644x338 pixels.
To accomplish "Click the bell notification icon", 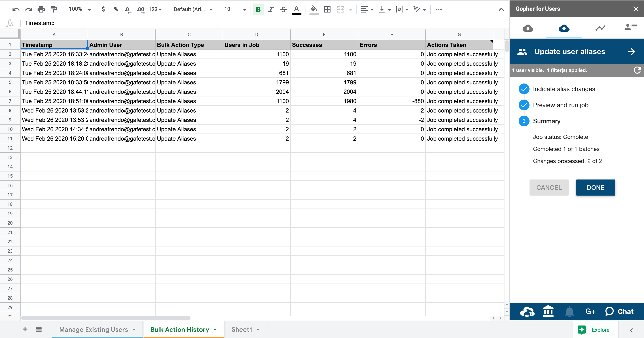I will pos(570,311).
